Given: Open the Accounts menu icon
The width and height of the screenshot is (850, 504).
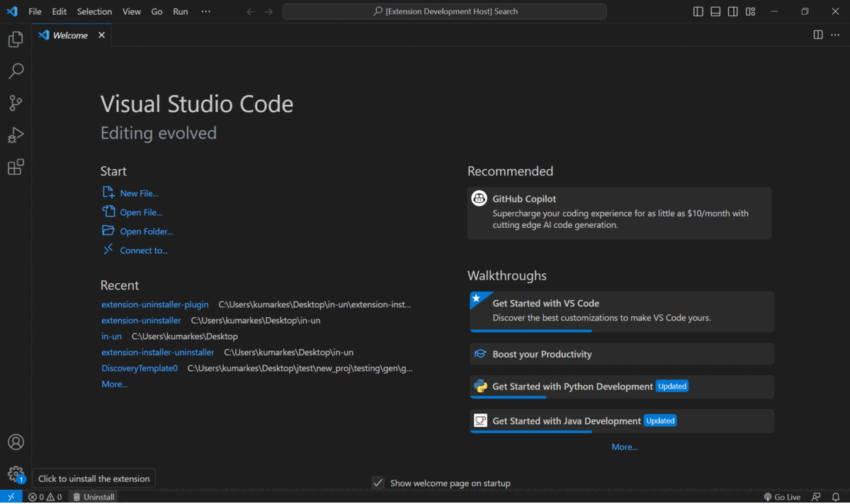Looking at the screenshot, I should 16,442.
